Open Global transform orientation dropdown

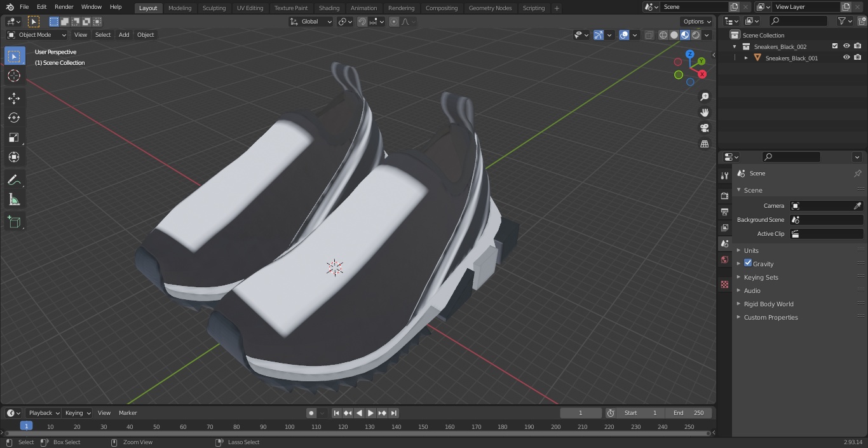pyautogui.click(x=311, y=22)
